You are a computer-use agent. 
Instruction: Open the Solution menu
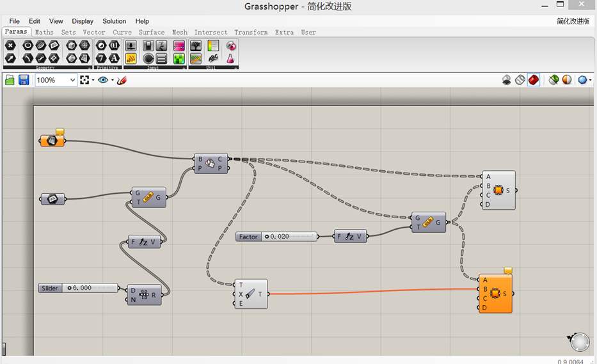pyautogui.click(x=114, y=21)
